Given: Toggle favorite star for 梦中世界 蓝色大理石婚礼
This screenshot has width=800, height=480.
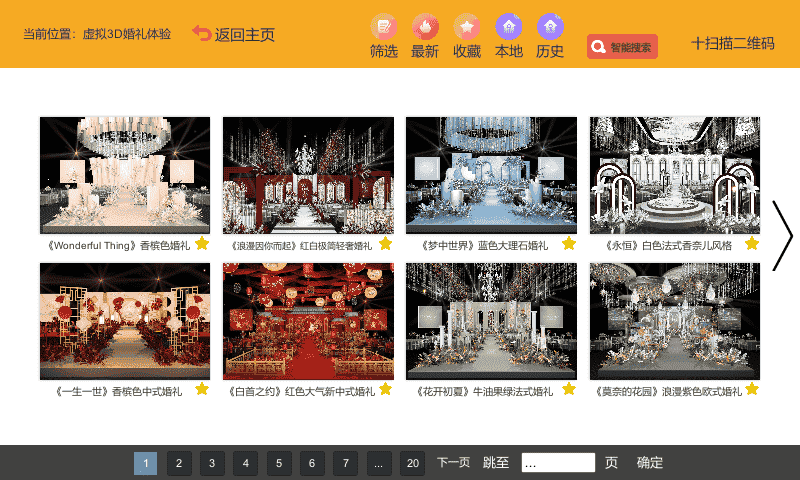Looking at the screenshot, I should [569, 244].
